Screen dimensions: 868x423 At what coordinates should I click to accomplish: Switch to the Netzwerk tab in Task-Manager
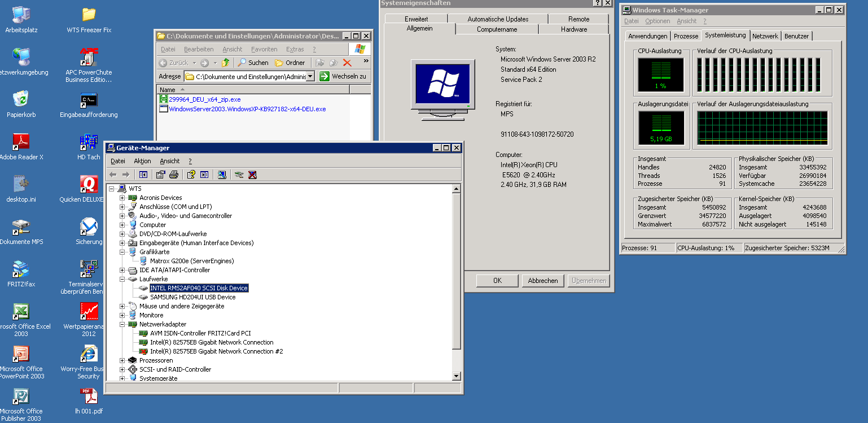coord(765,36)
